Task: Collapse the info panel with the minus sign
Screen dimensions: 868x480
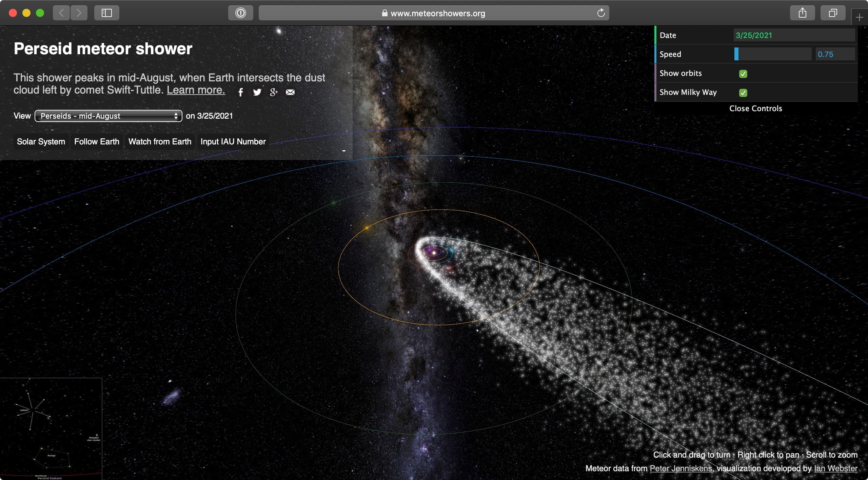Action: point(344,151)
